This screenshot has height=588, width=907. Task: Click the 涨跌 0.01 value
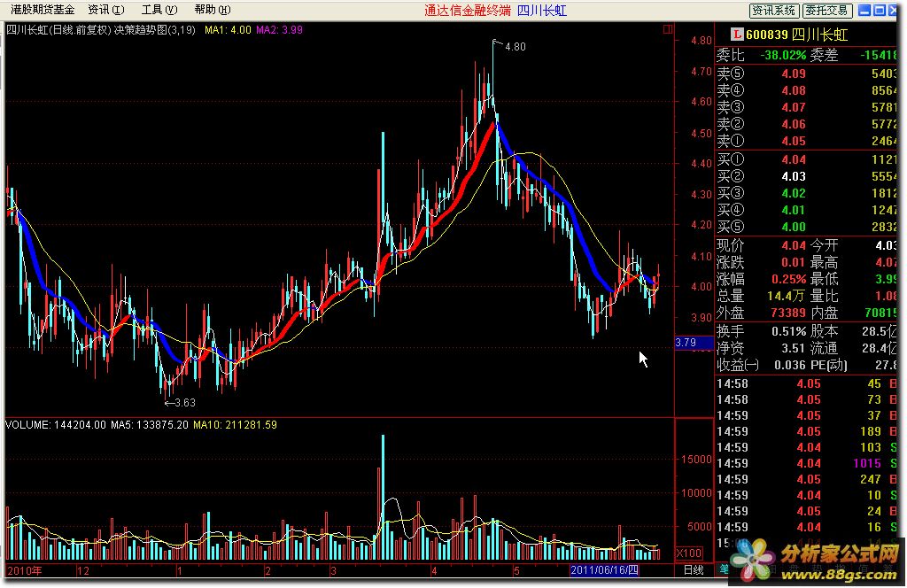[x=793, y=262]
